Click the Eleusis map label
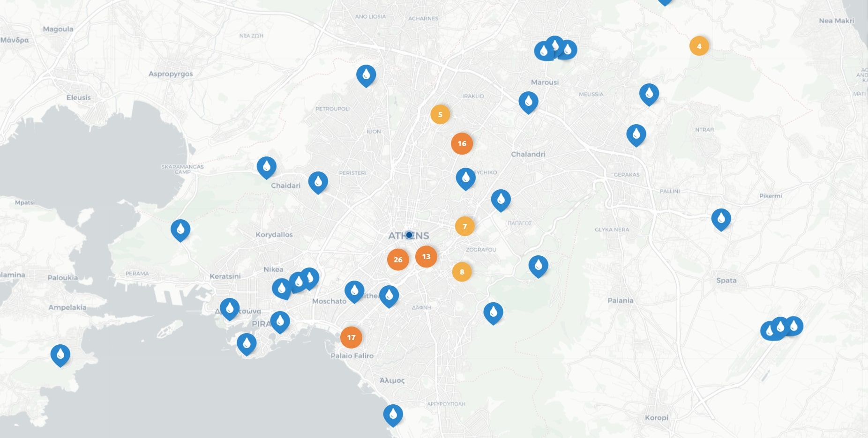 coord(79,97)
